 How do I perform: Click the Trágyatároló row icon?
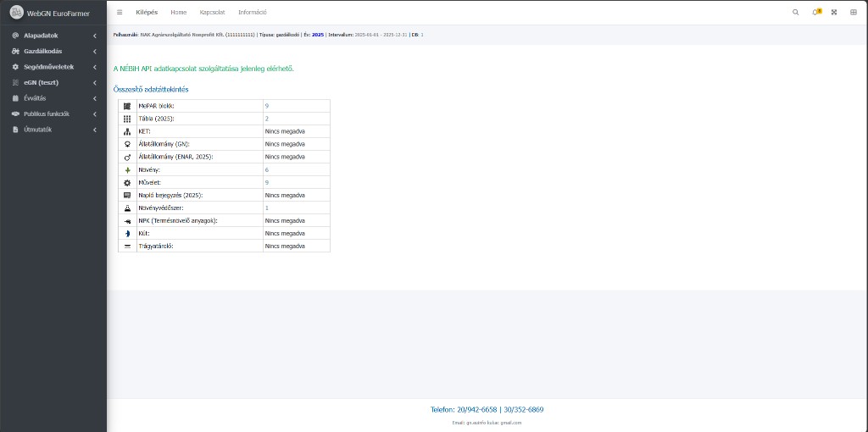pyautogui.click(x=127, y=246)
